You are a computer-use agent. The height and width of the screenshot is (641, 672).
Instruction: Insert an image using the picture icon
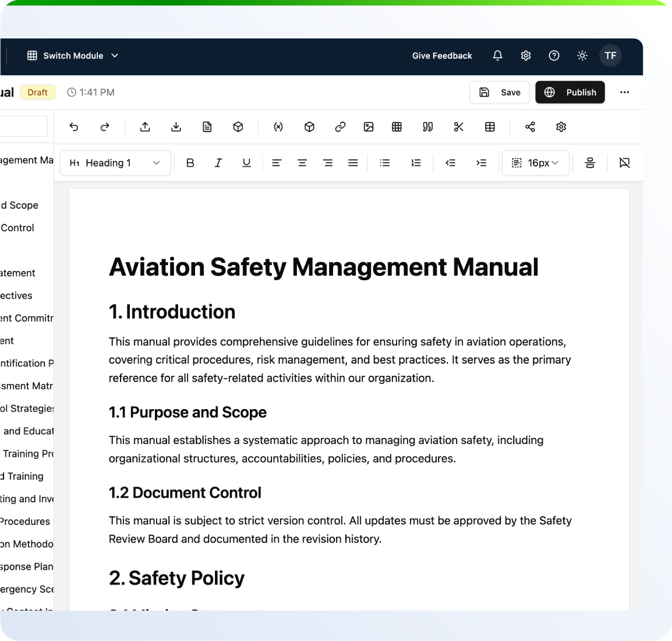tap(369, 127)
